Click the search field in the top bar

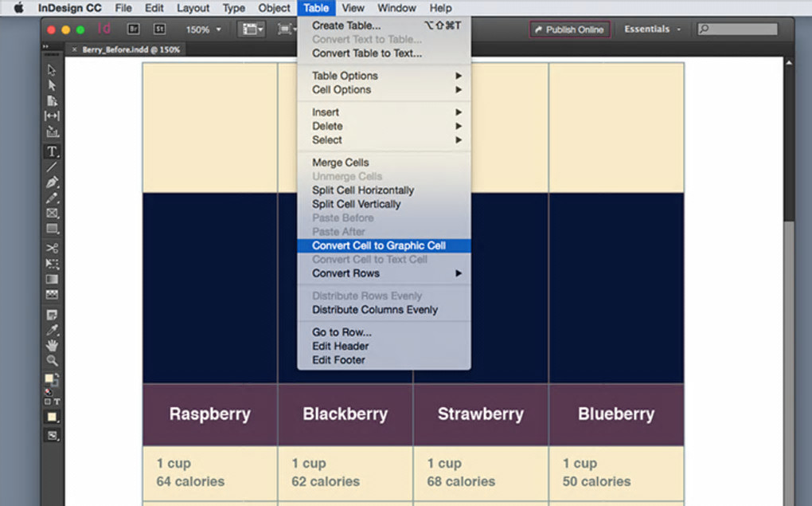(x=737, y=29)
